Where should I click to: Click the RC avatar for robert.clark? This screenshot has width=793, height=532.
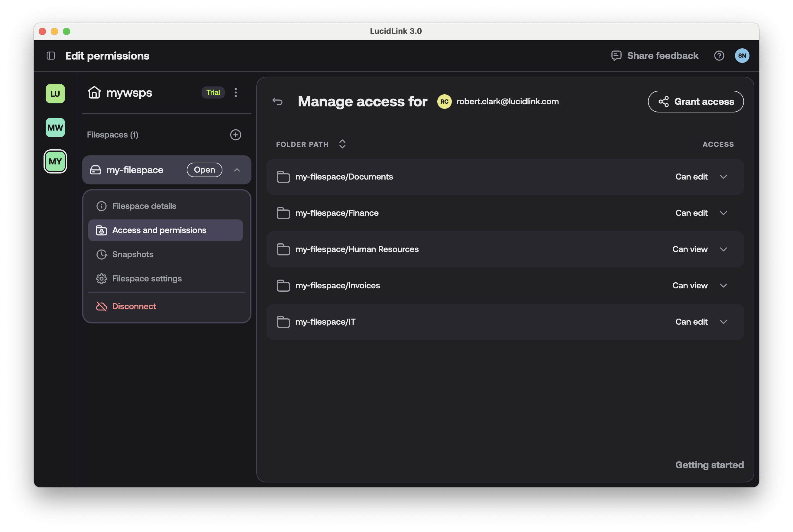[x=444, y=102]
